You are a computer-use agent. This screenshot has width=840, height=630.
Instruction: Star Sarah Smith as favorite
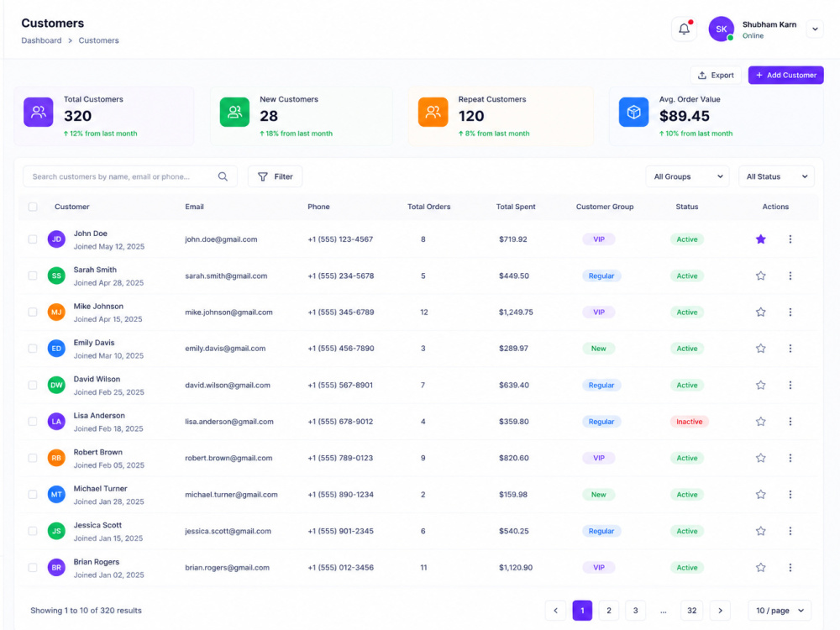tap(761, 276)
